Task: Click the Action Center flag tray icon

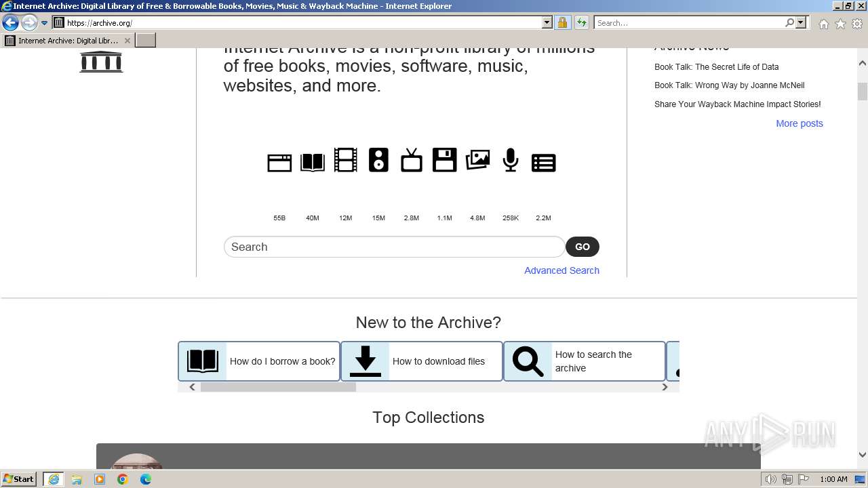Action: [x=804, y=479]
